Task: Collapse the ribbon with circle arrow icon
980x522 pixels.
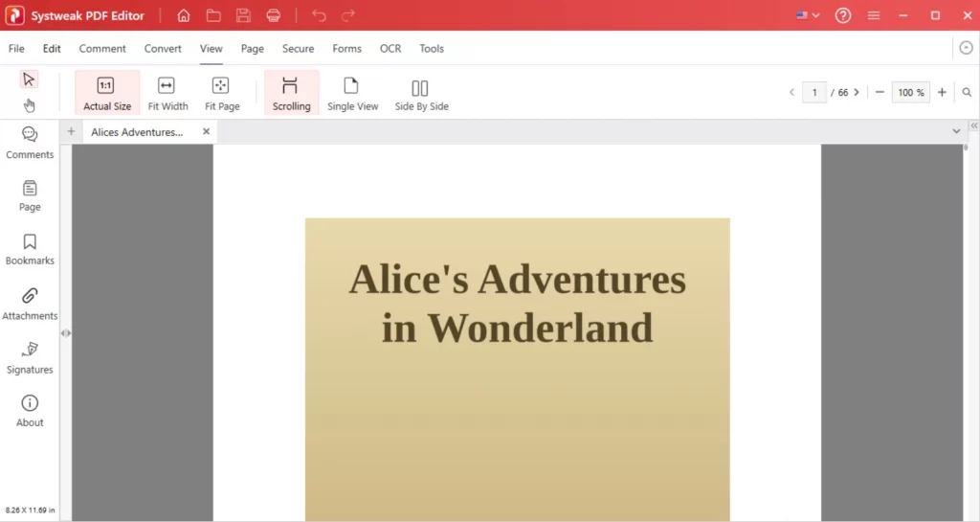Action: 966,48
